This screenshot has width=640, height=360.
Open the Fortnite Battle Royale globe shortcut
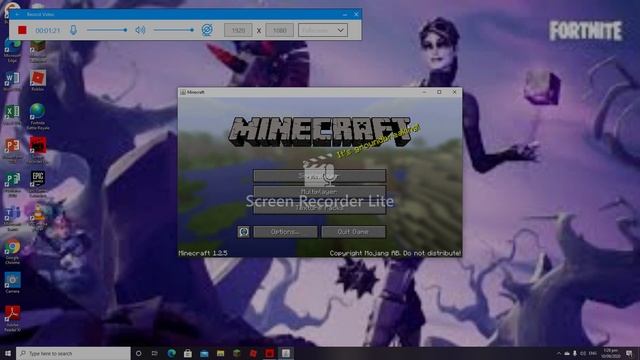coord(38,116)
